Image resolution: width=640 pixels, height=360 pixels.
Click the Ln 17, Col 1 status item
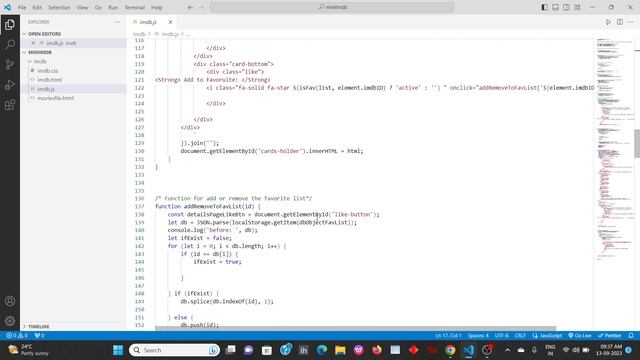pos(448,336)
